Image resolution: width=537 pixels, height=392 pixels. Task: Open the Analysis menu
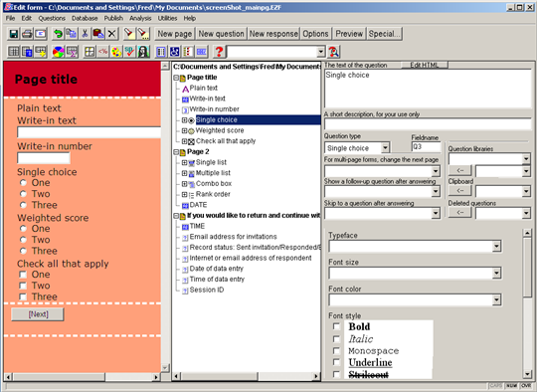pos(140,18)
